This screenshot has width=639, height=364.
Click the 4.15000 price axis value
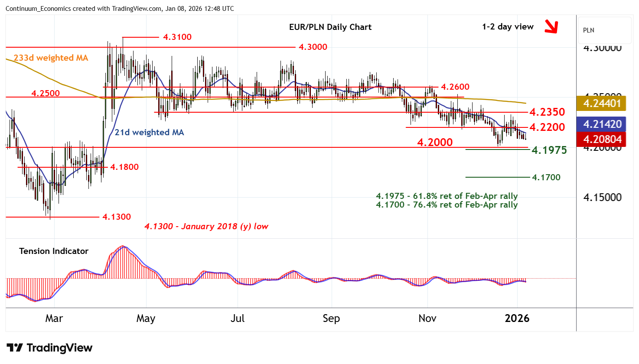[602, 198]
